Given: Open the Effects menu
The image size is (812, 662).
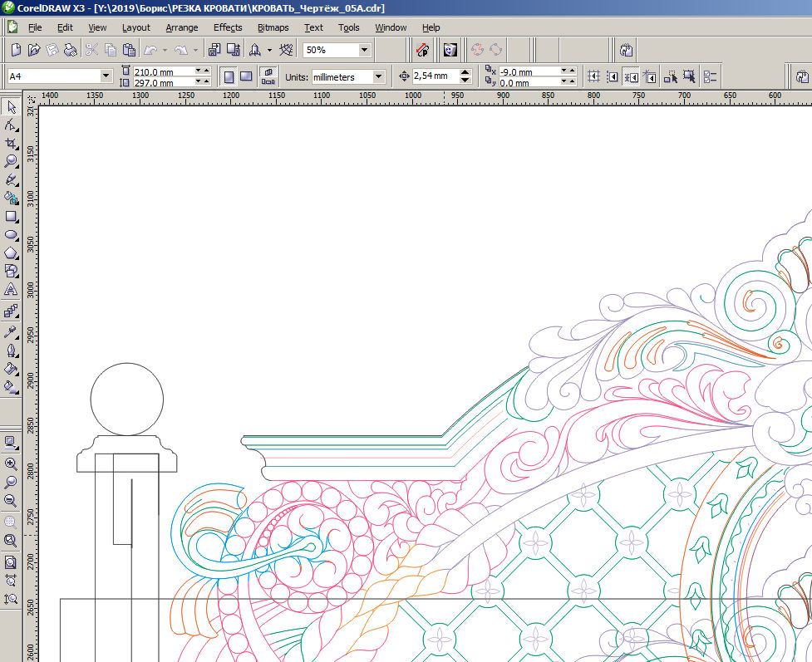Looking at the screenshot, I should click(x=228, y=27).
